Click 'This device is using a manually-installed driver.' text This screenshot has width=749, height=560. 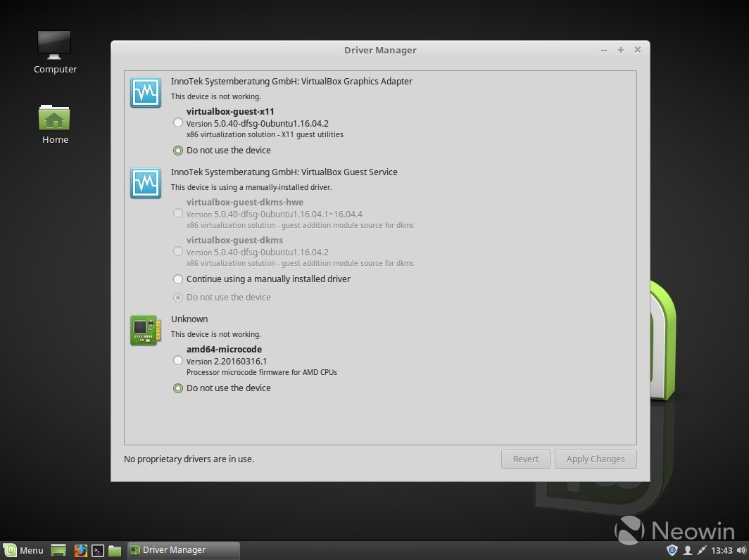click(x=251, y=187)
